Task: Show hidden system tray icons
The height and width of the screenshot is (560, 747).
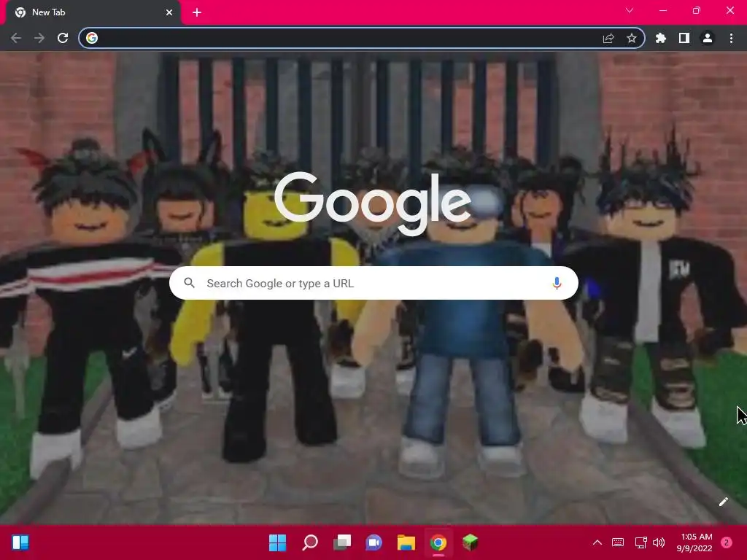Action: [x=597, y=542]
